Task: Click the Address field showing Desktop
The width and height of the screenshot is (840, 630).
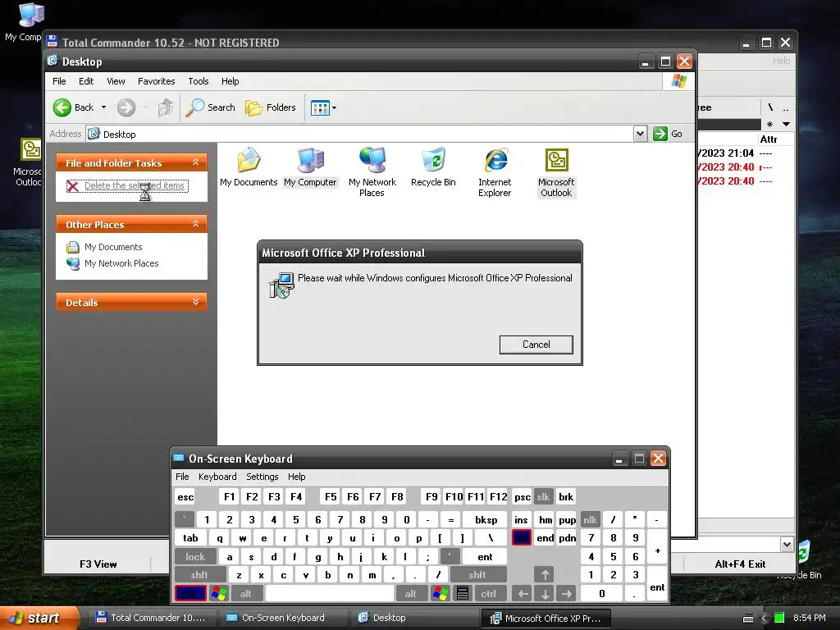Action: [359, 134]
